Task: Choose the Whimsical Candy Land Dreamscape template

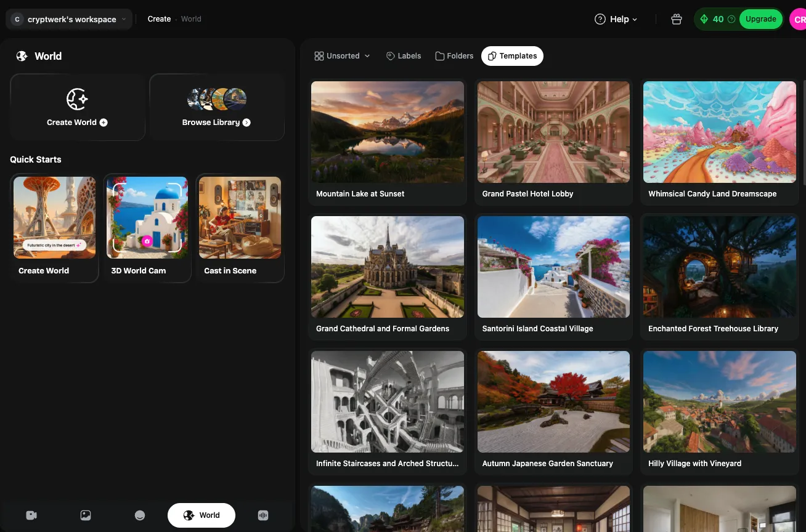Action: pos(720,142)
